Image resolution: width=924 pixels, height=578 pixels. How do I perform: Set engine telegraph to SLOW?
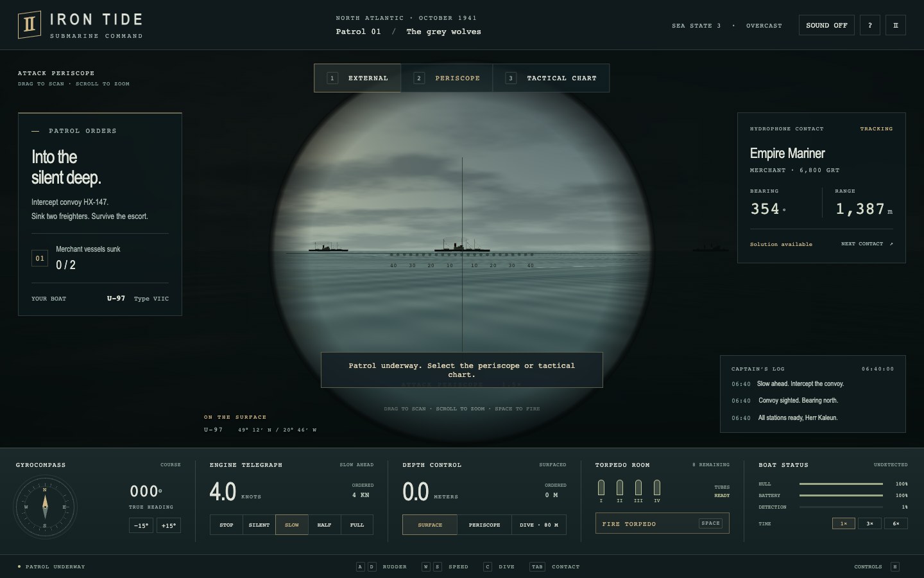click(292, 525)
